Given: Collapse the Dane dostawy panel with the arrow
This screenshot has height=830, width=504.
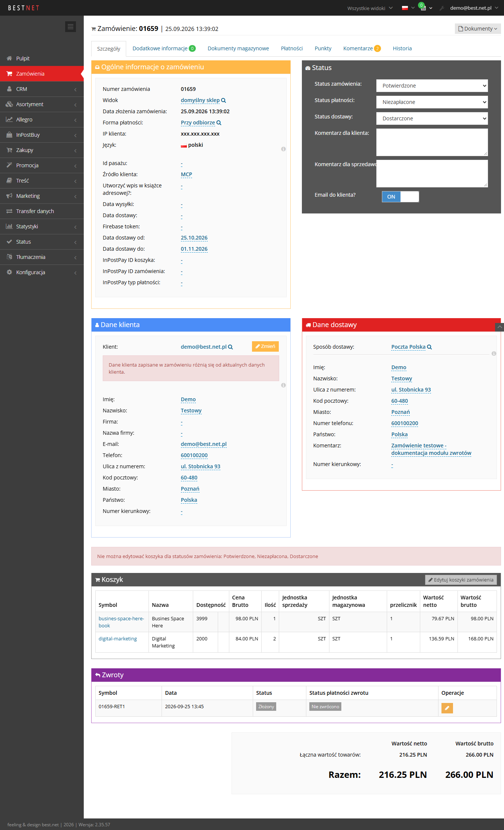Looking at the screenshot, I should (500, 327).
